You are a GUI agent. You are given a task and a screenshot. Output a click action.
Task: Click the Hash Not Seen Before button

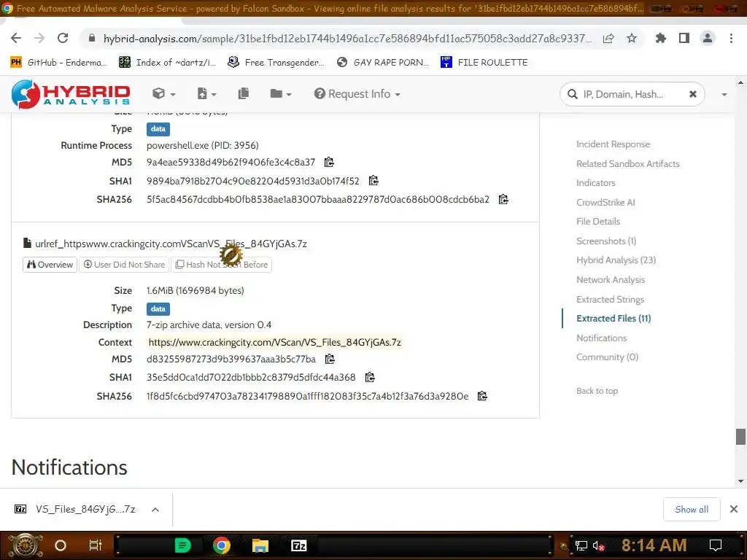point(222,264)
